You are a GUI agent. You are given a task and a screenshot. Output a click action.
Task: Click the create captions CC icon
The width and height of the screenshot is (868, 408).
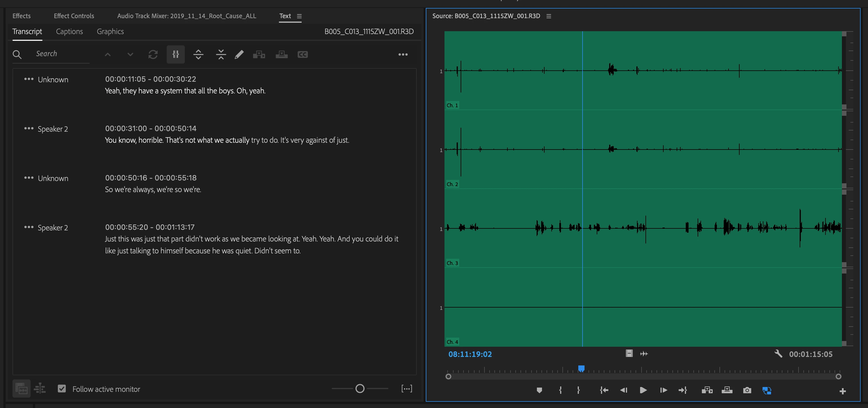[x=302, y=54]
